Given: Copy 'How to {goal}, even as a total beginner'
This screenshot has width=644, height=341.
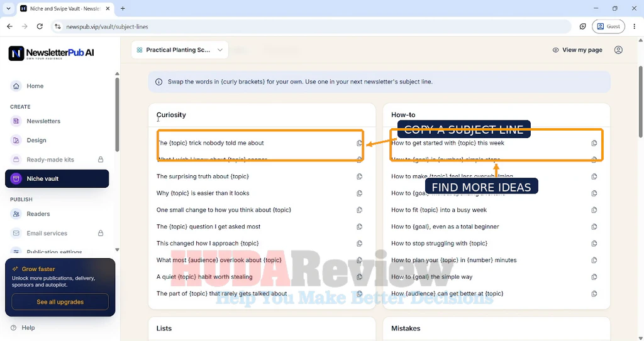Looking at the screenshot, I should pos(594,227).
